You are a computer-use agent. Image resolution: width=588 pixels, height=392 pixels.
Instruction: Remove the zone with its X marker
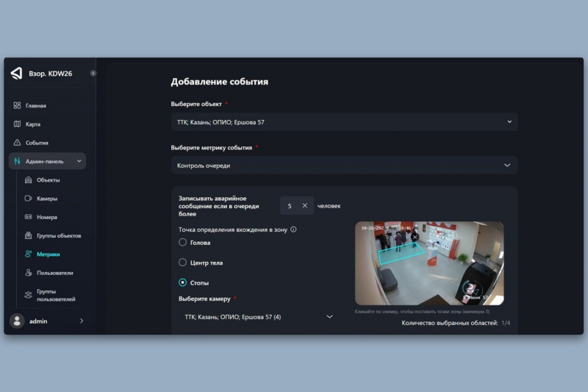[415, 237]
